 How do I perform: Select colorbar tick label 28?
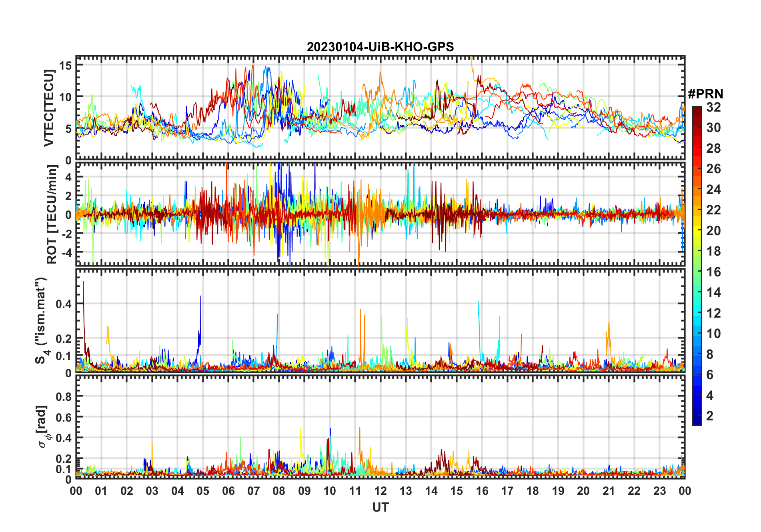[x=713, y=148]
